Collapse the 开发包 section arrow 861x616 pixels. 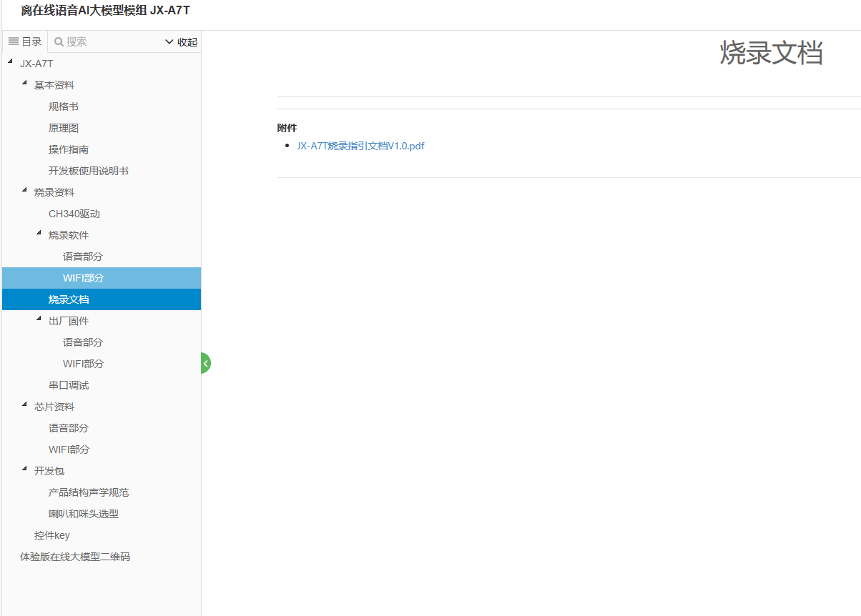(24, 470)
